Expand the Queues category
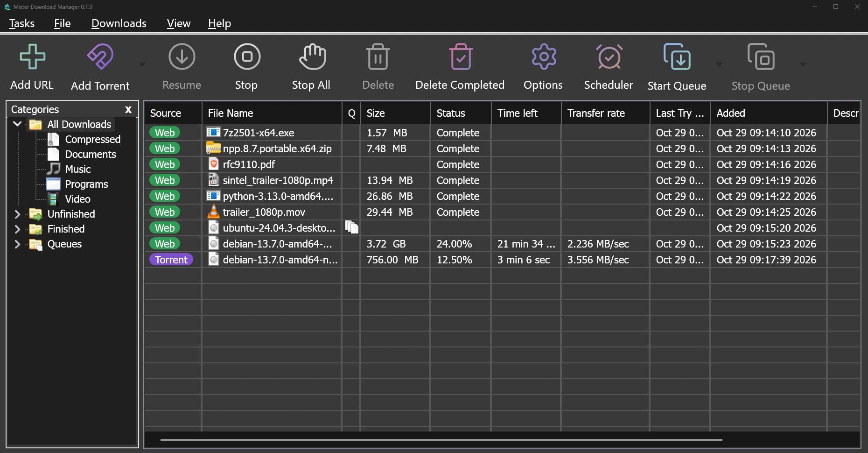 [17, 244]
